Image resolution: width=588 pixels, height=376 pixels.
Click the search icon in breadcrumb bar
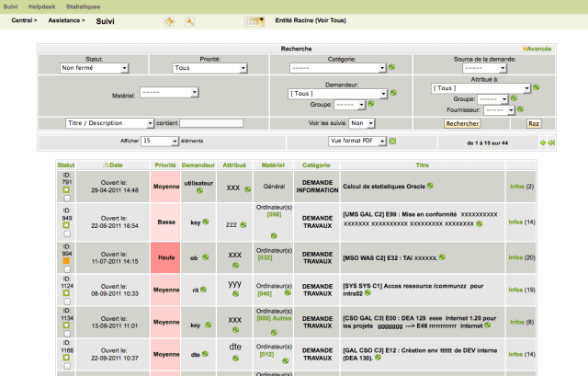click(x=190, y=20)
